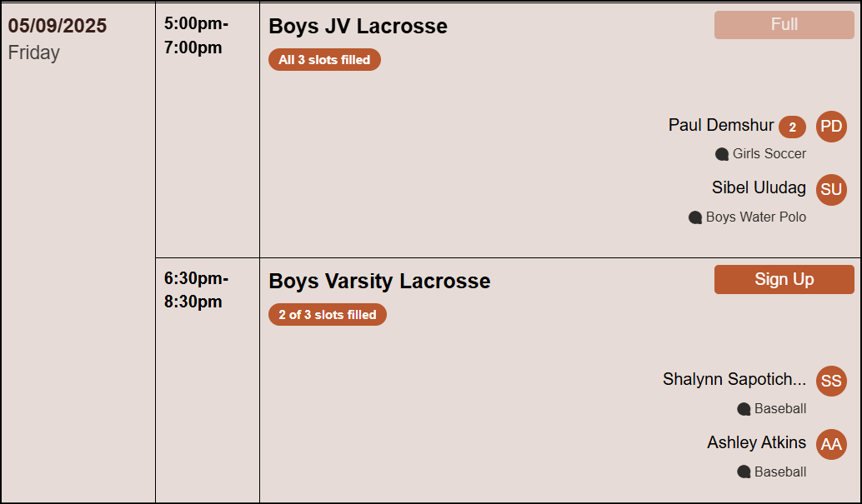Click the comment bubble under Shalynn Sapotich
Screen dimensions: 862x504
tap(744, 409)
